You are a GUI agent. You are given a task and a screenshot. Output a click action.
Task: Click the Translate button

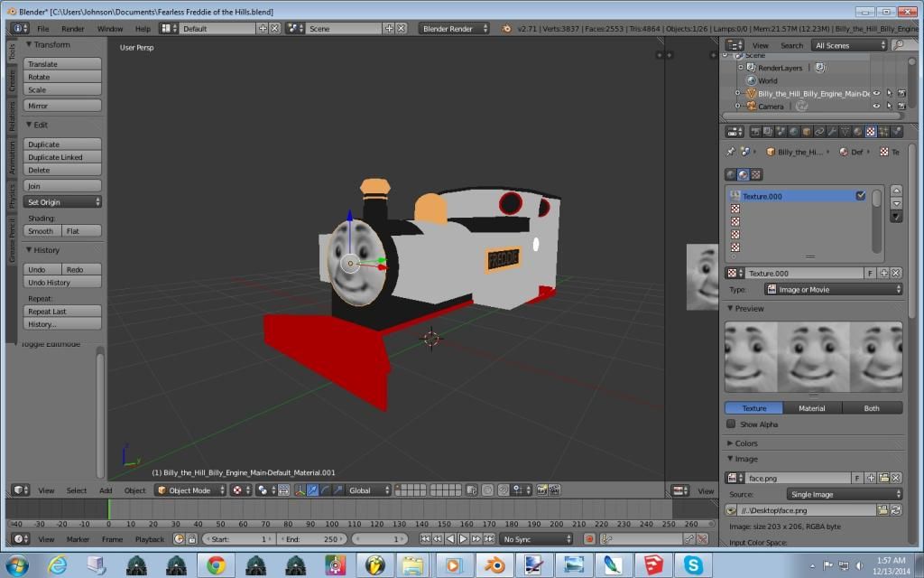click(62, 64)
